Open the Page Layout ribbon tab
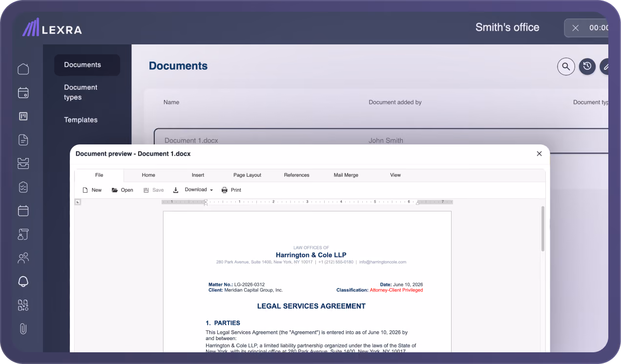This screenshot has height=364, width=621. 247,175
